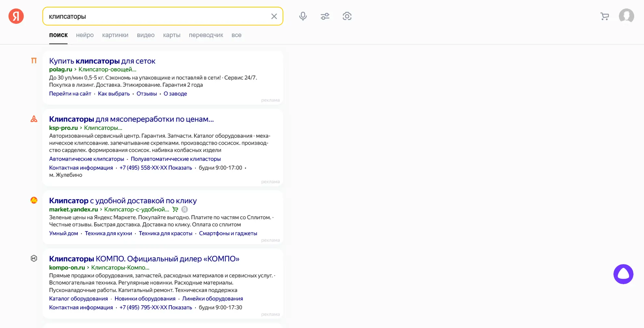Click into the search input field
644x328 pixels.
tap(156, 16)
